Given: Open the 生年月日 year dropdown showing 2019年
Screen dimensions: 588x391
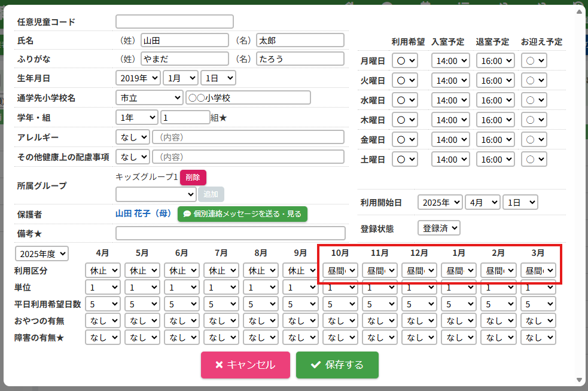Looking at the screenshot, I should (x=138, y=78).
